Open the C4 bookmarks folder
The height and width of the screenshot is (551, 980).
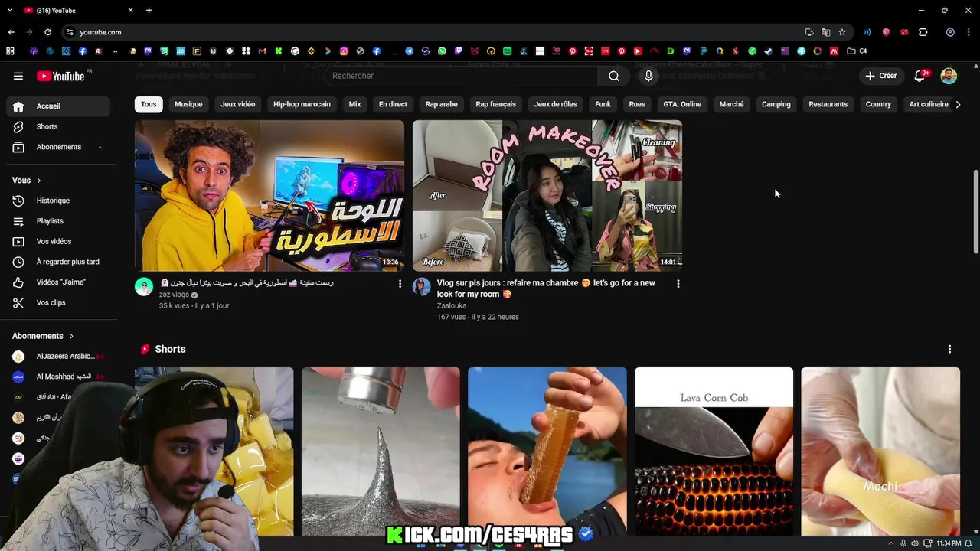[x=857, y=51]
